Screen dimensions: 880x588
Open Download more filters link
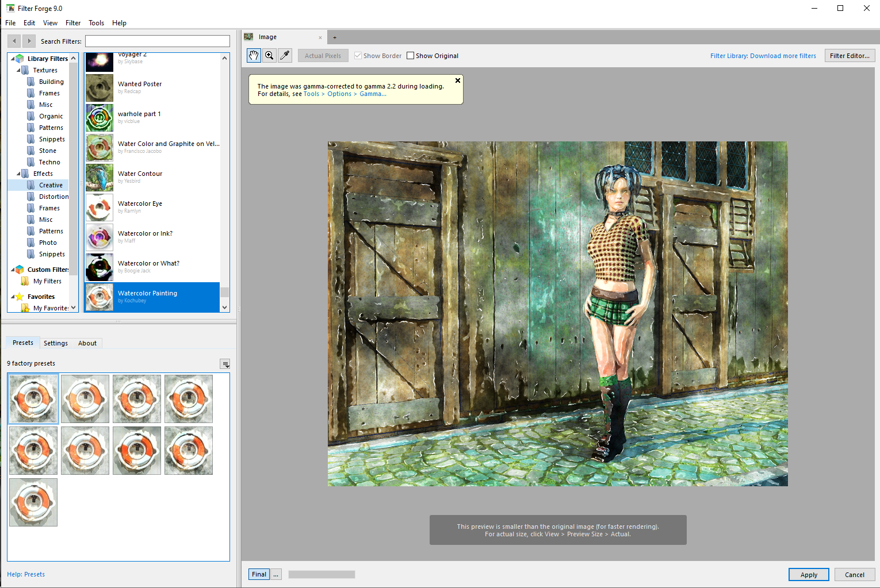click(x=763, y=56)
